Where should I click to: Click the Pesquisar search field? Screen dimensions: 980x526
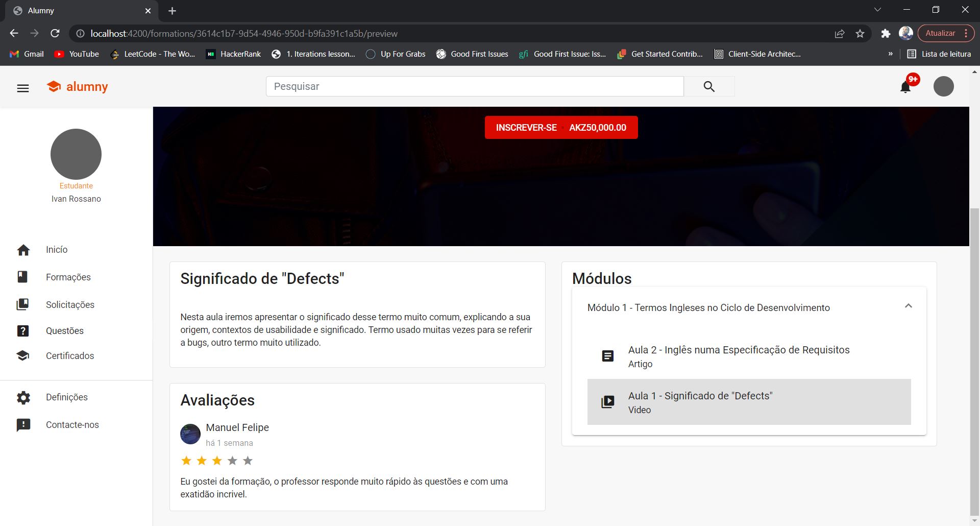click(x=475, y=86)
